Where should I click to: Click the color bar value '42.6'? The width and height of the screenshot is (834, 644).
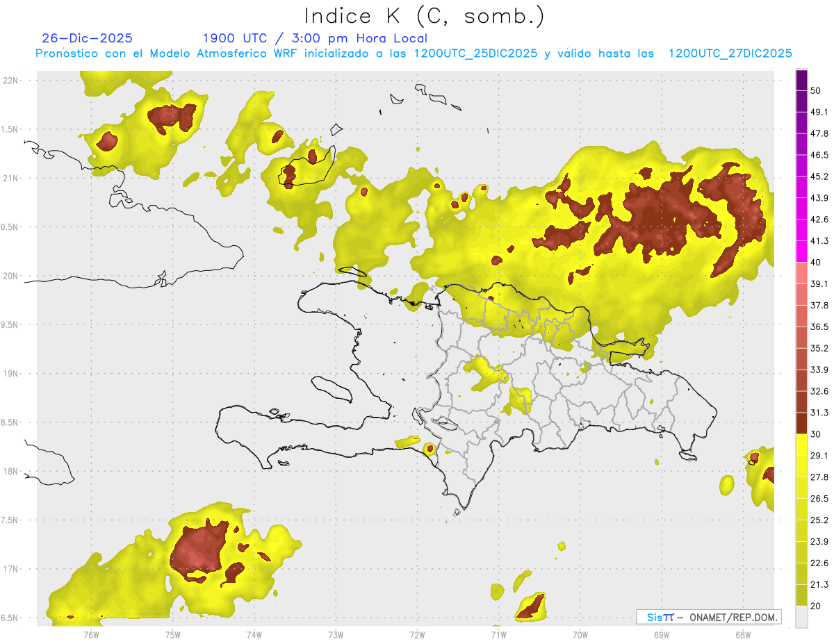click(820, 220)
